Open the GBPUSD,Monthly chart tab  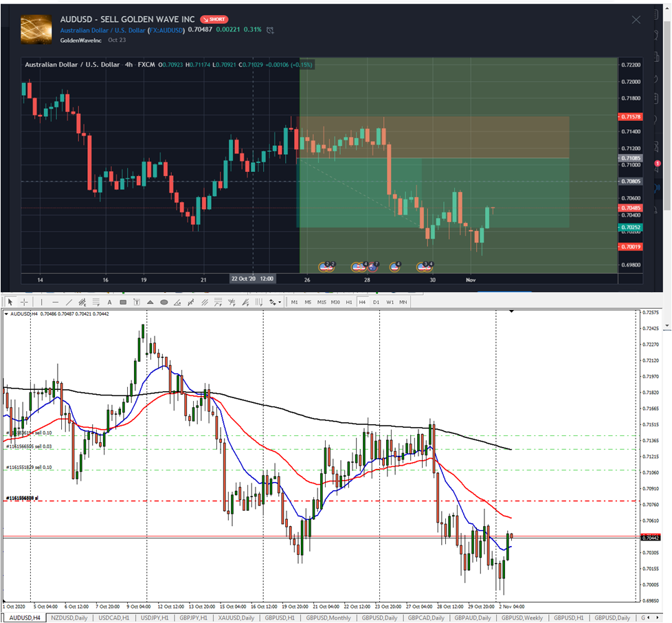[x=328, y=617]
